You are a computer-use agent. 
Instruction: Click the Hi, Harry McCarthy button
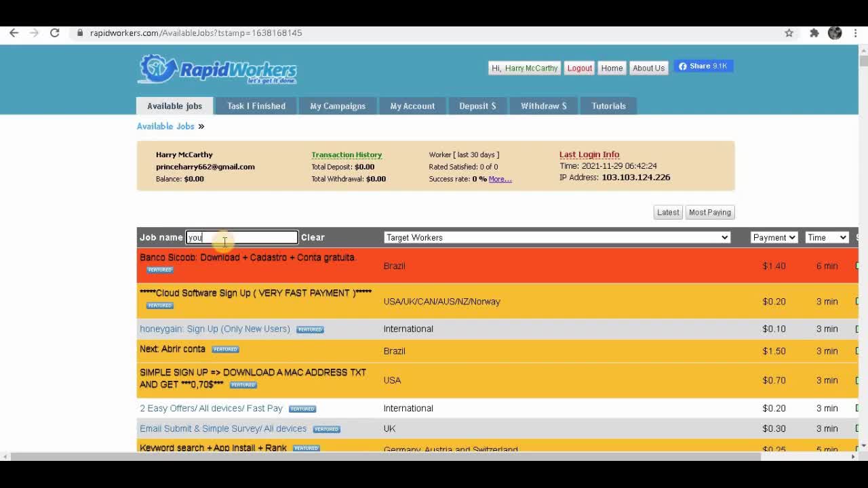[x=525, y=68]
